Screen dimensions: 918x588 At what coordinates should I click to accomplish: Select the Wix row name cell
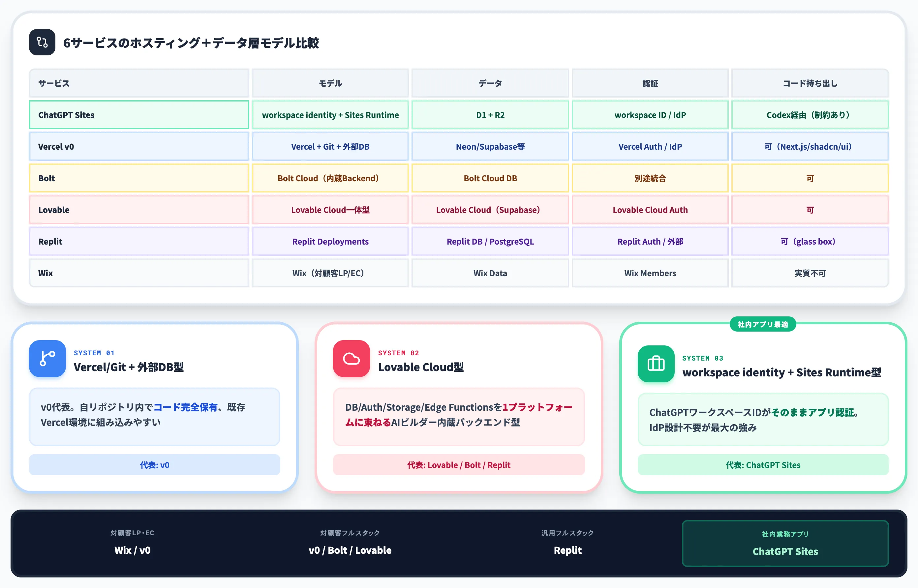coord(139,273)
